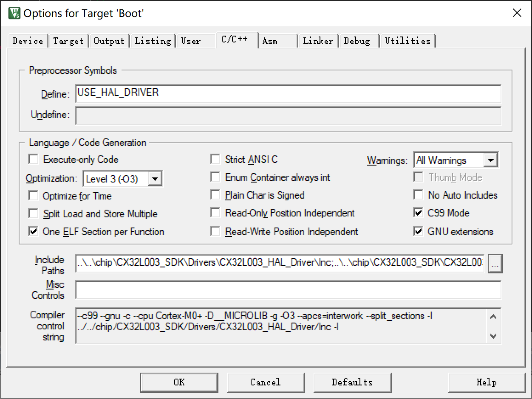
Task: Click the Defaults button
Action: 352,382
